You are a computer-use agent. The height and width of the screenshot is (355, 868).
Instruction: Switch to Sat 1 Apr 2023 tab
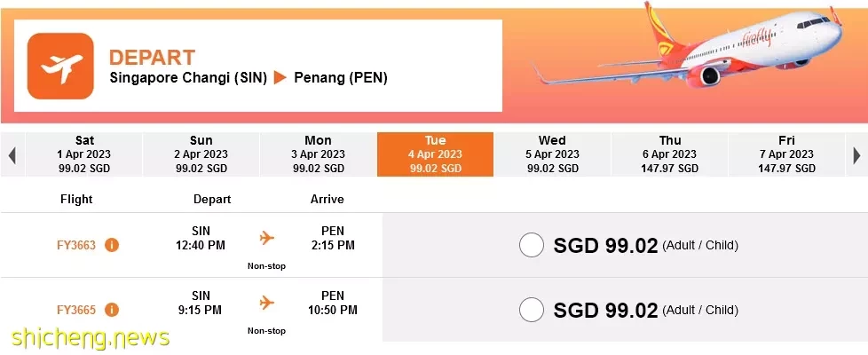pyautogui.click(x=84, y=154)
